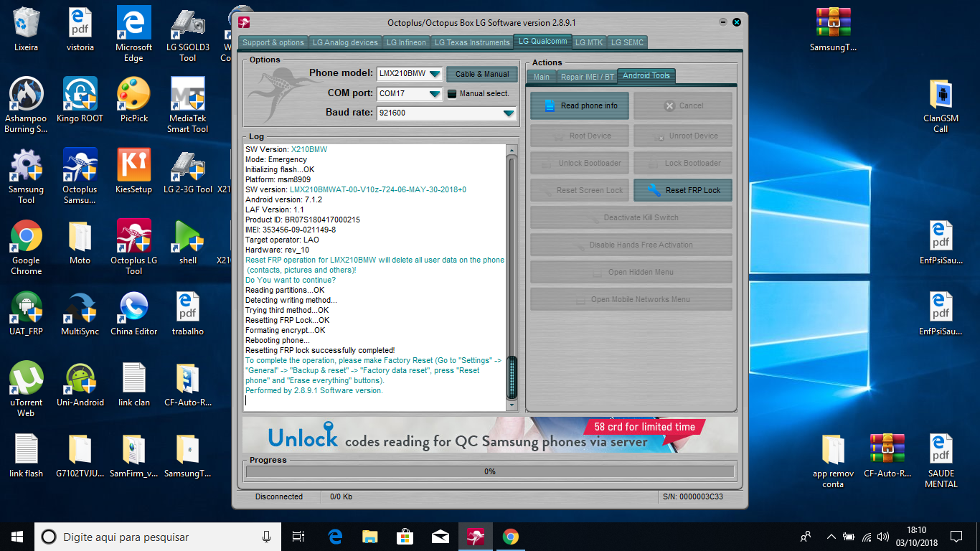Image resolution: width=980 pixels, height=551 pixels.
Task: Click the Cable & Manual button
Action: tap(482, 74)
